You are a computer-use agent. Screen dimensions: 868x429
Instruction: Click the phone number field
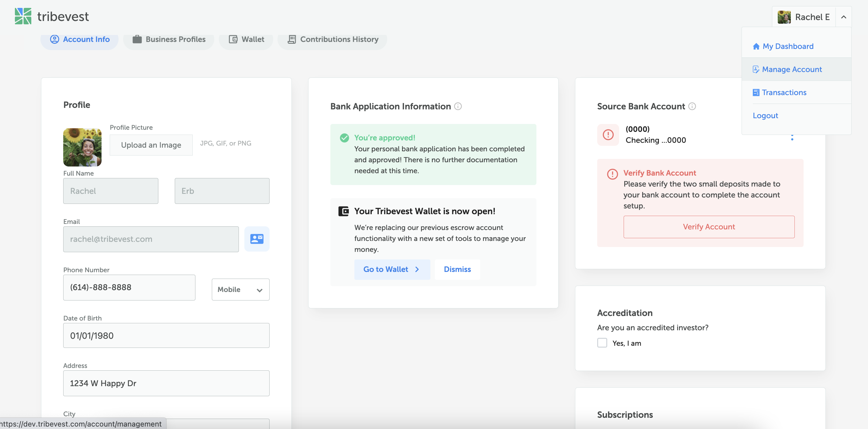pyautogui.click(x=129, y=288)
